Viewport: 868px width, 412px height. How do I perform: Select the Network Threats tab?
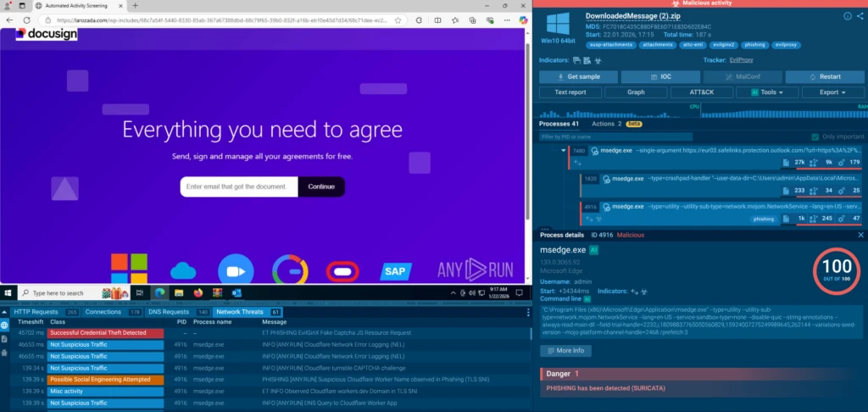coord(248,312)
